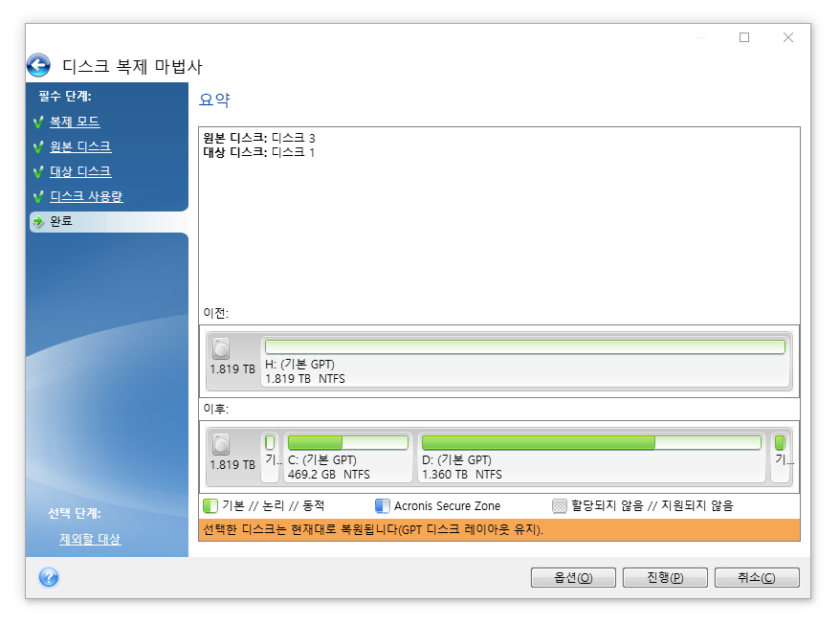The height and width of the screenshot is (624, 840).
Task: Click green checkmark next to 복제 모드
Action: pyautogui.click(x=38, y=123)
